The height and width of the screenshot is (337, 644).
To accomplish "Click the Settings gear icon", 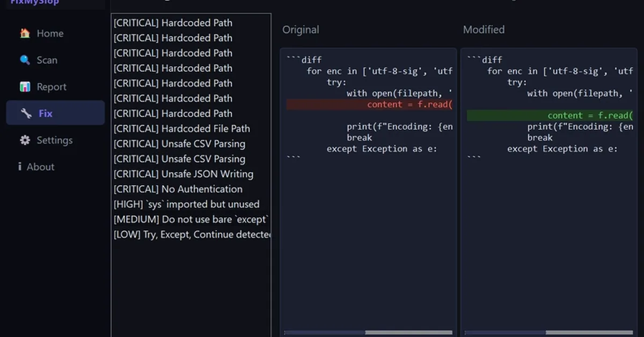I will coord(25,140).
